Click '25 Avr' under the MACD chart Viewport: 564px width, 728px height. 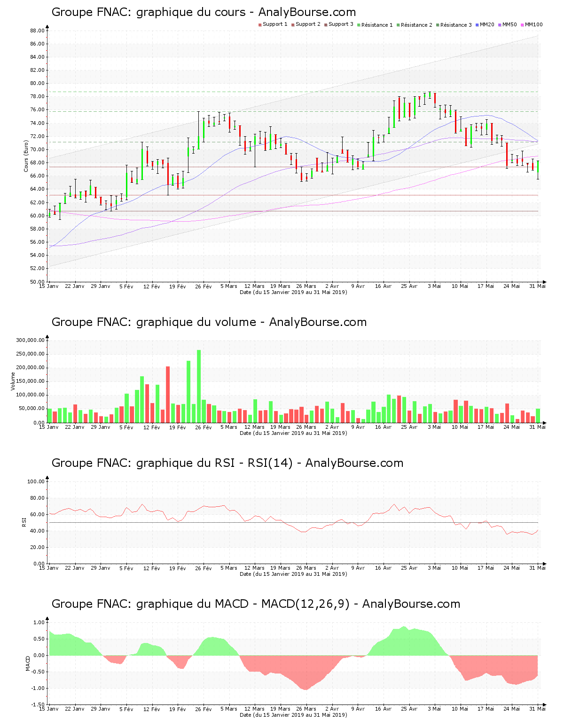click(x=409, y=709)
